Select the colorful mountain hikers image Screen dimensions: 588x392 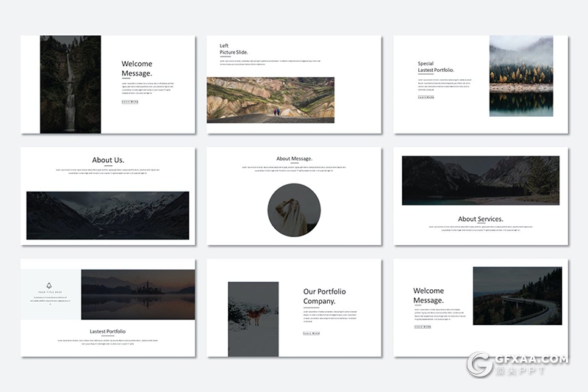[x=270, y=99]
